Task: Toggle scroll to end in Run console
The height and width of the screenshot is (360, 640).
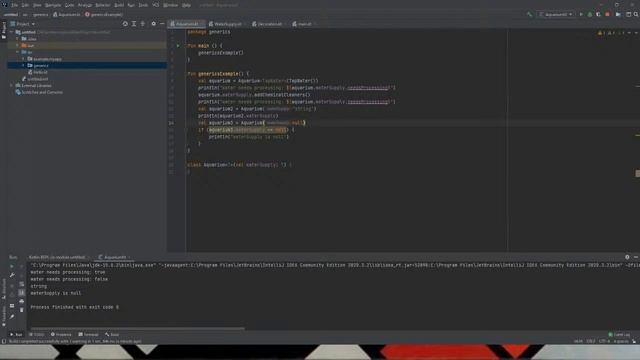Action: (x=22, y=293)
